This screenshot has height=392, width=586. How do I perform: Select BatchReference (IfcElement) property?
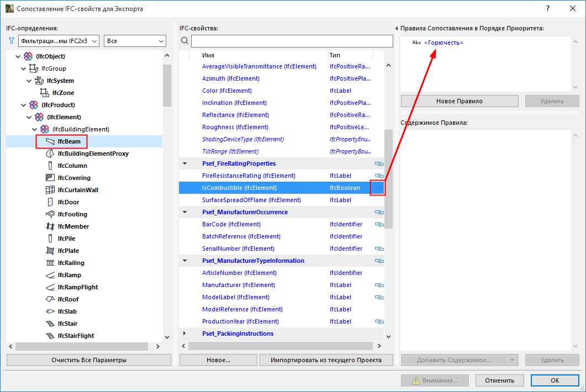241,236
